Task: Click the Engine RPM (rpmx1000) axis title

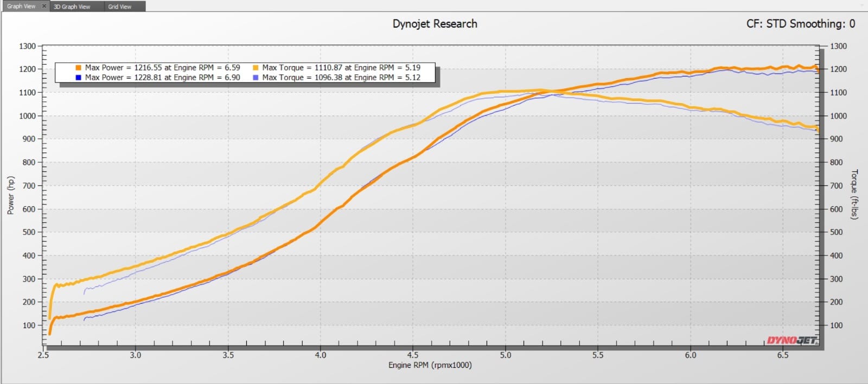Action: click(x=430, y=365)
